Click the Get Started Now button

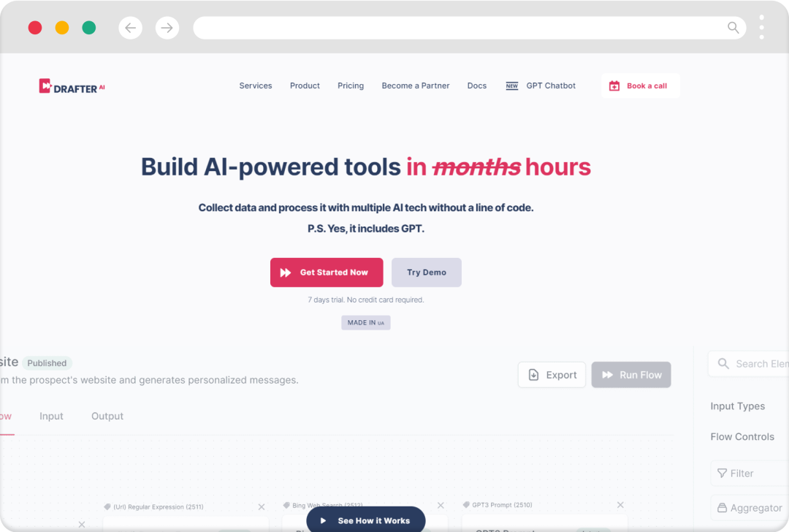(327, 273)
